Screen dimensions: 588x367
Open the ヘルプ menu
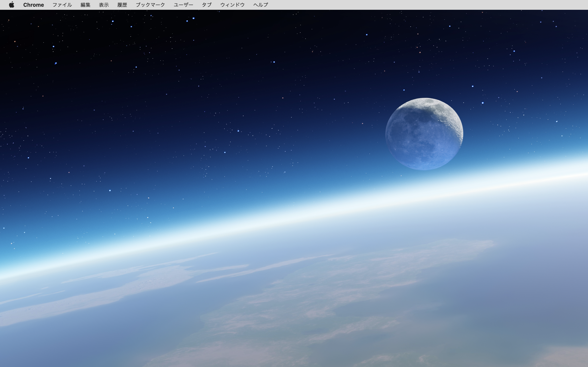[261, 5]
